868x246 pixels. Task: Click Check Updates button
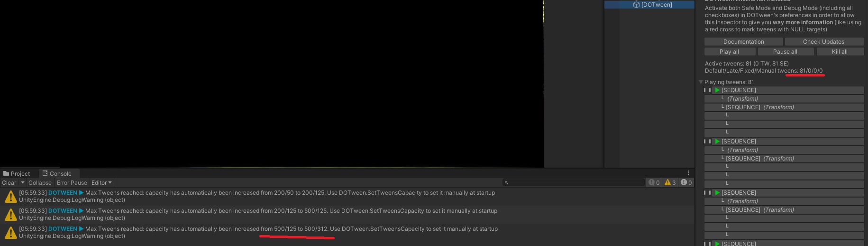tap(823, 42)
